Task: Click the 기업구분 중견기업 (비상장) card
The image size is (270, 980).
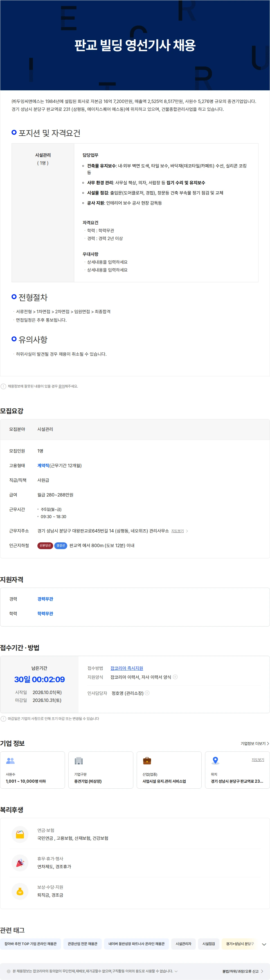Action: (101, 770)
